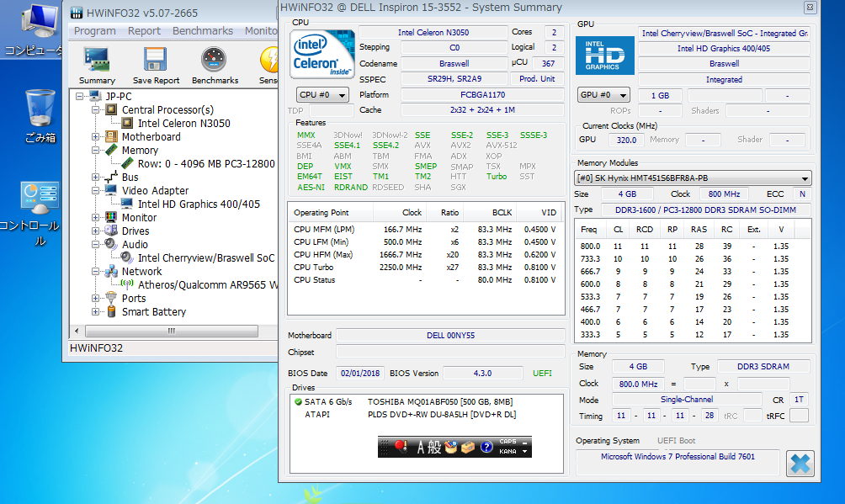This screenshot has height=504, width=845.
Task: Select Row: 0 - 4096 MB PC3-12800 entry
Action: pyautogui.click(x=206, y=164)
